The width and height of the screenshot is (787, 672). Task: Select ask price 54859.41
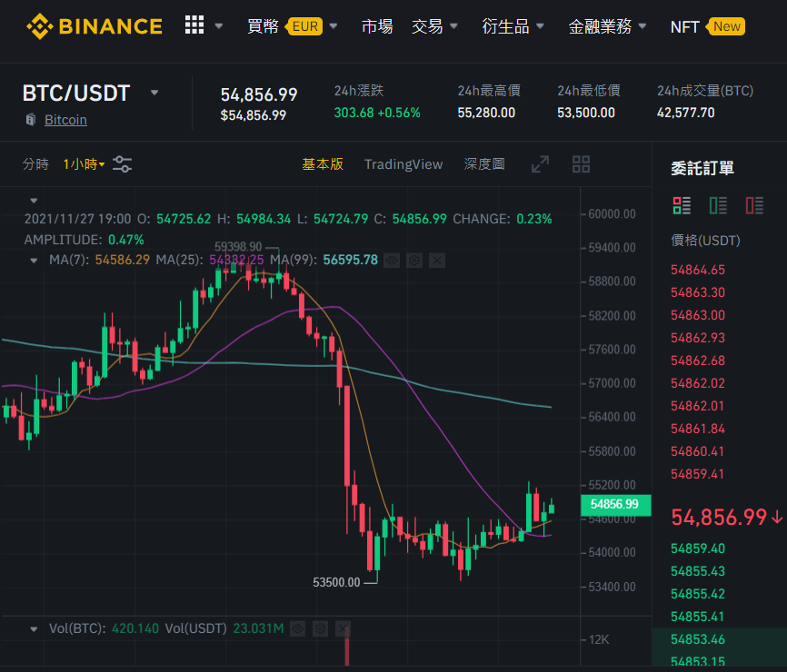[x=698, y=474]
